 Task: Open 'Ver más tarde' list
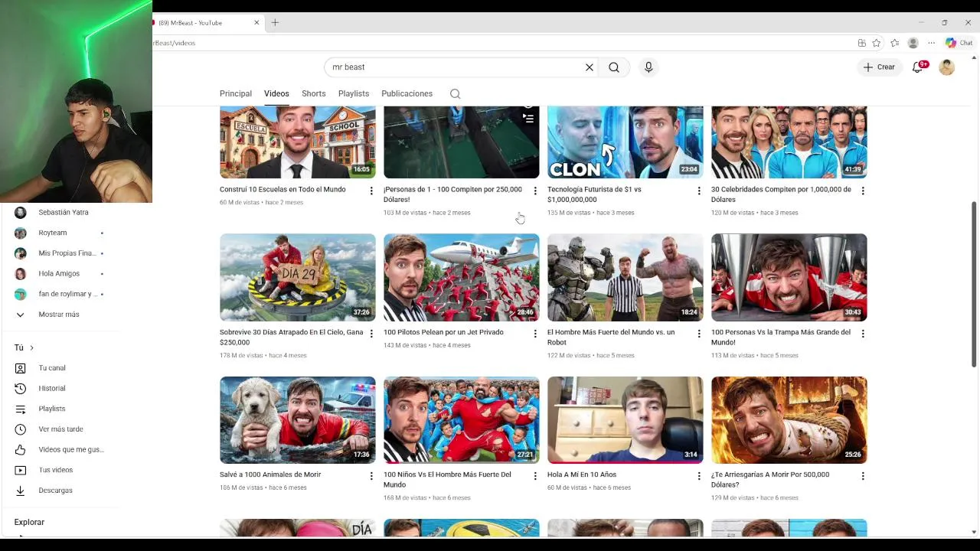[x=60, y=429]
